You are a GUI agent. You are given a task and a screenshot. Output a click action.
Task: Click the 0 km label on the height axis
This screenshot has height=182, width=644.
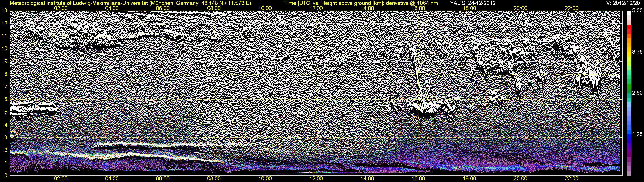[x=6, y=176]
